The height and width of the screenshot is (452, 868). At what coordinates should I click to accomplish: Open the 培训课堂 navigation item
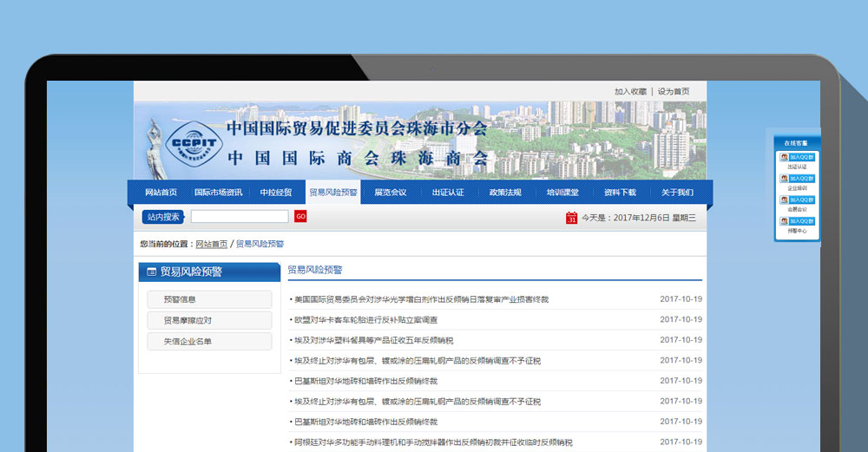562,193
